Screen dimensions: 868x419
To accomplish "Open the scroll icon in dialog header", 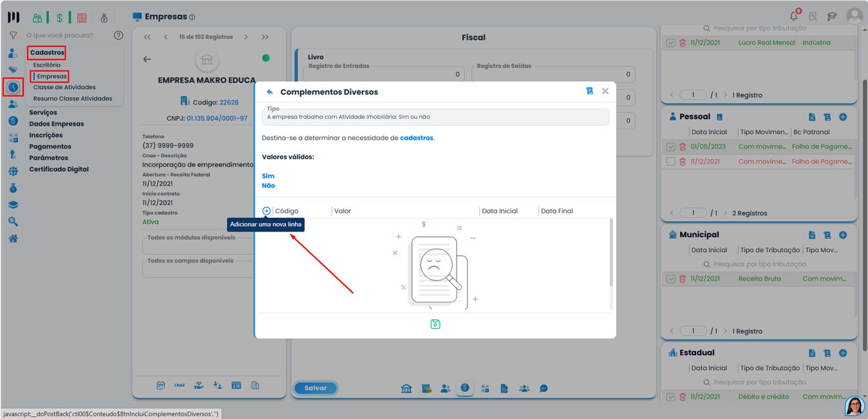I will coord(589,92).
